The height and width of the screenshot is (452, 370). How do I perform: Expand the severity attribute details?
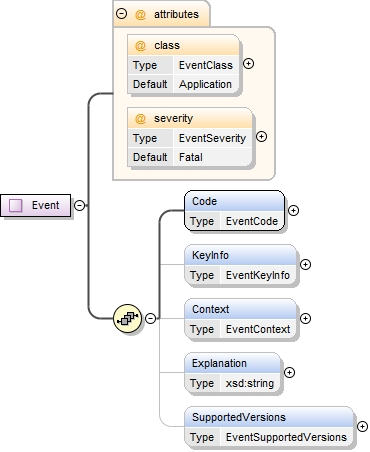pos(261,137)
